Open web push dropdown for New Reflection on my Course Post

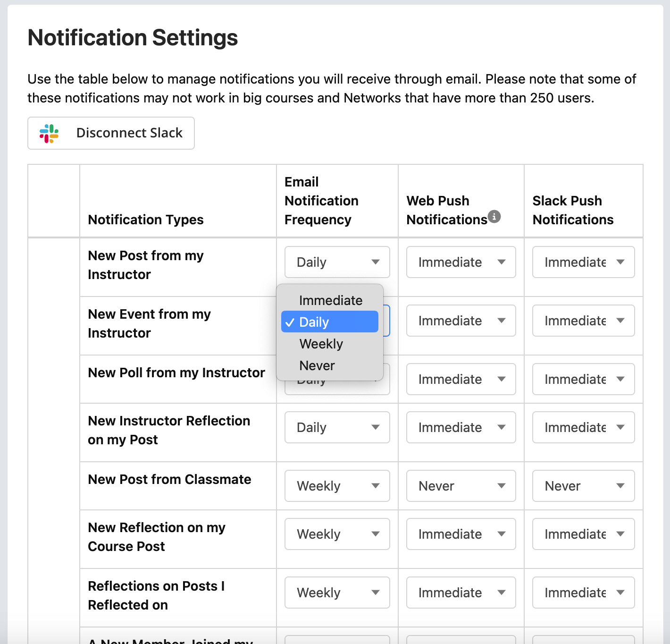pyautogui.click(x=461, y=534)
